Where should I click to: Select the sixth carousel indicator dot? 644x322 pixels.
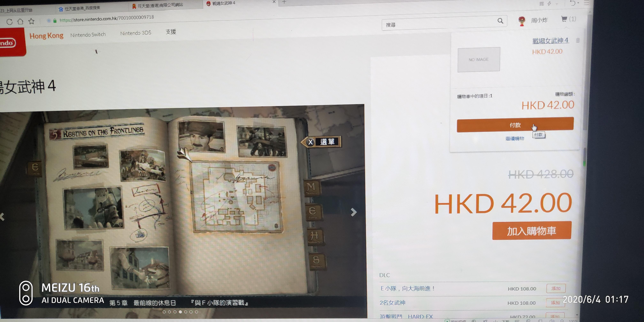click(191, 312)
